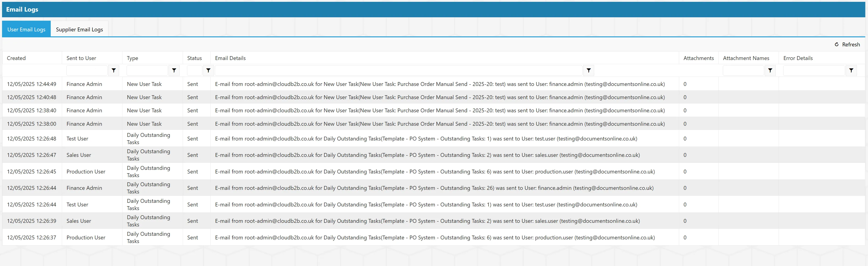Viewport: 868px width, 266px height.
Task: Click the 12/05/2025 12:38:00 timestamp cell
Action: coord(32,124)
